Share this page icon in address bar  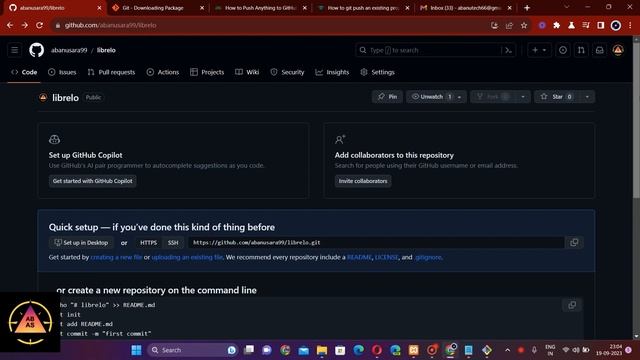[509, 25]
